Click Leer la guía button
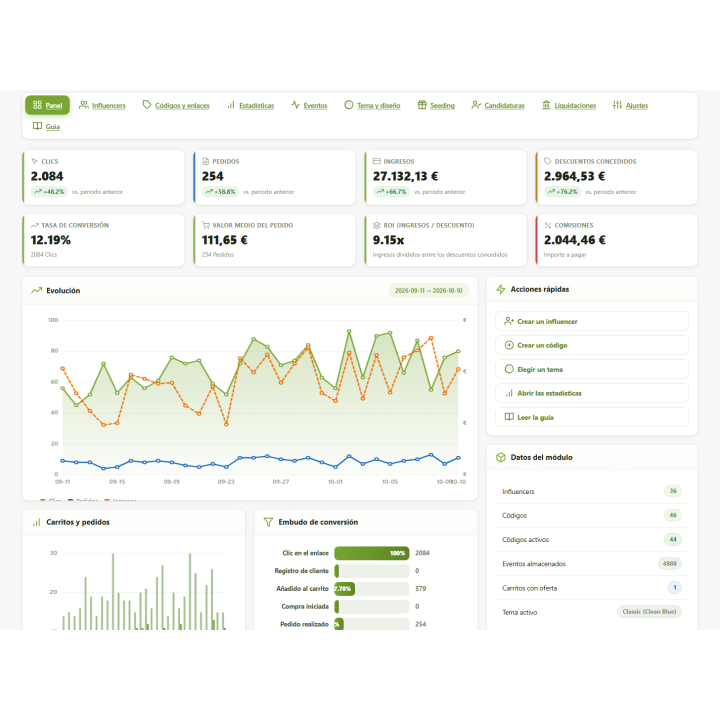 [591, 417]
